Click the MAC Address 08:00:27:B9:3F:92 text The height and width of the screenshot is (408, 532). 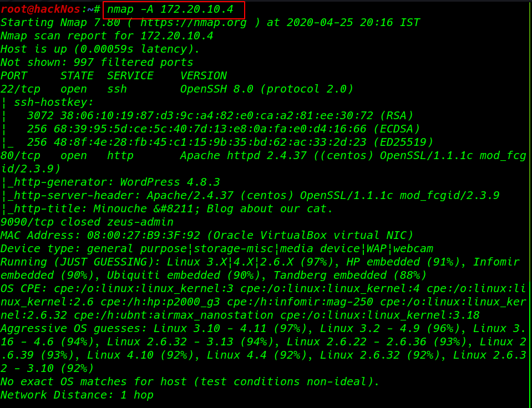pos(100,236)
